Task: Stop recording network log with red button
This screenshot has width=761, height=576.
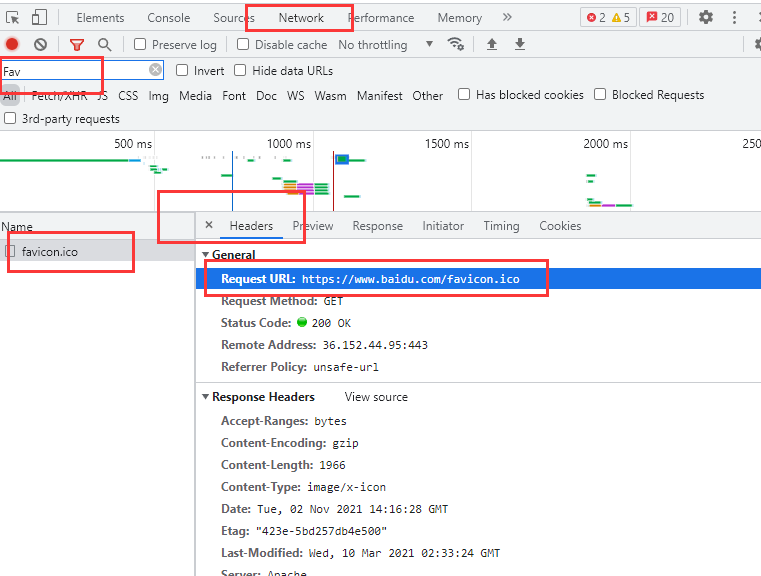Action: tap(12, 45)
